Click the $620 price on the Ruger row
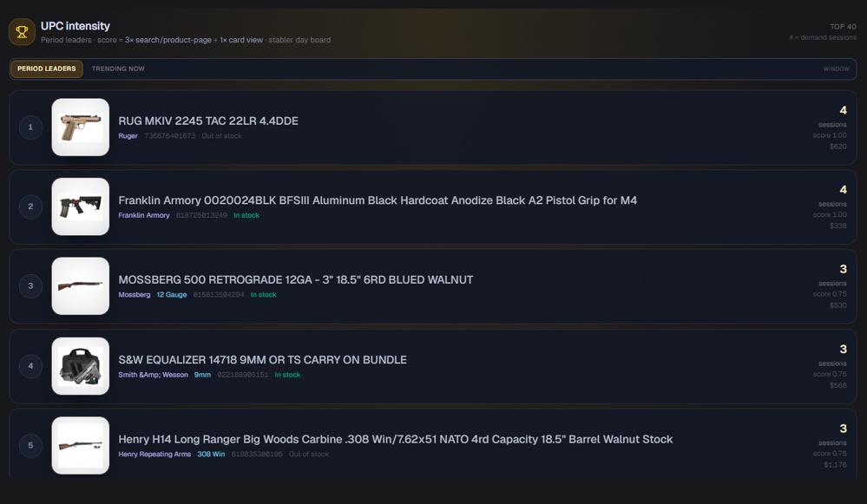 click(x=837, y=147)
